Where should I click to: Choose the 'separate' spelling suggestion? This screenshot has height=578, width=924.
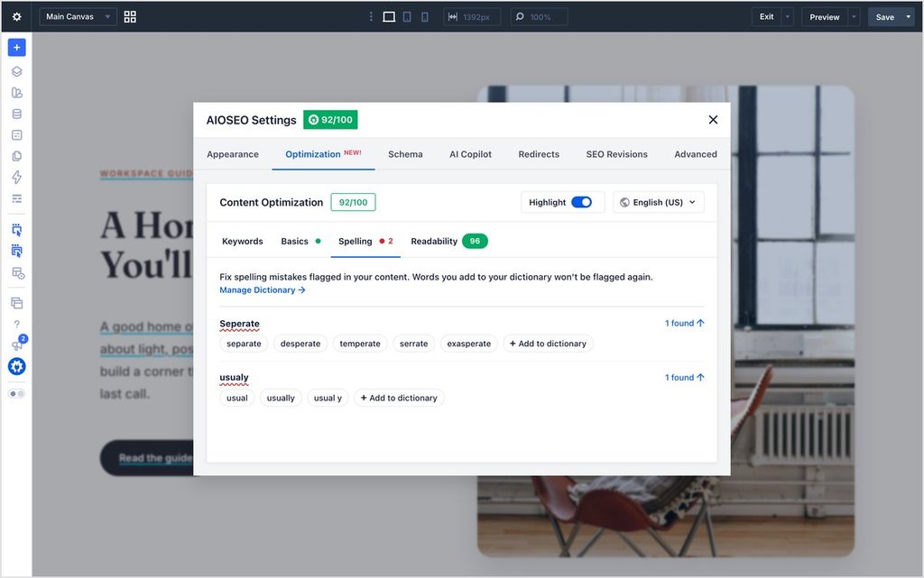click(244, 344)
